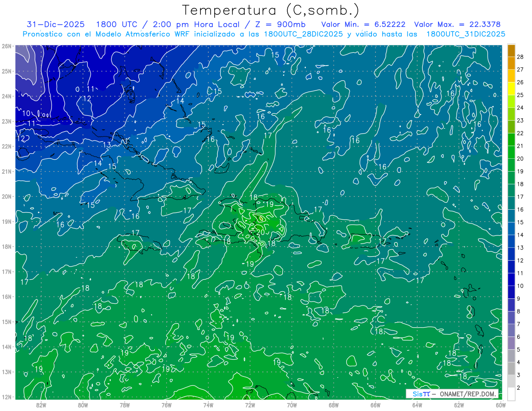Click the "10" contour label on the map

pyautogui.click(x=27, y=114)
